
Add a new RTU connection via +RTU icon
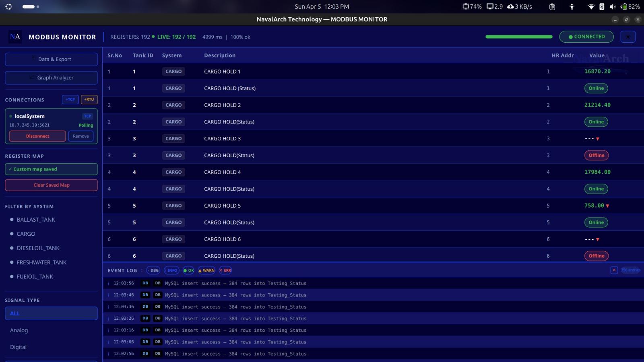click(x=89, y=99)
